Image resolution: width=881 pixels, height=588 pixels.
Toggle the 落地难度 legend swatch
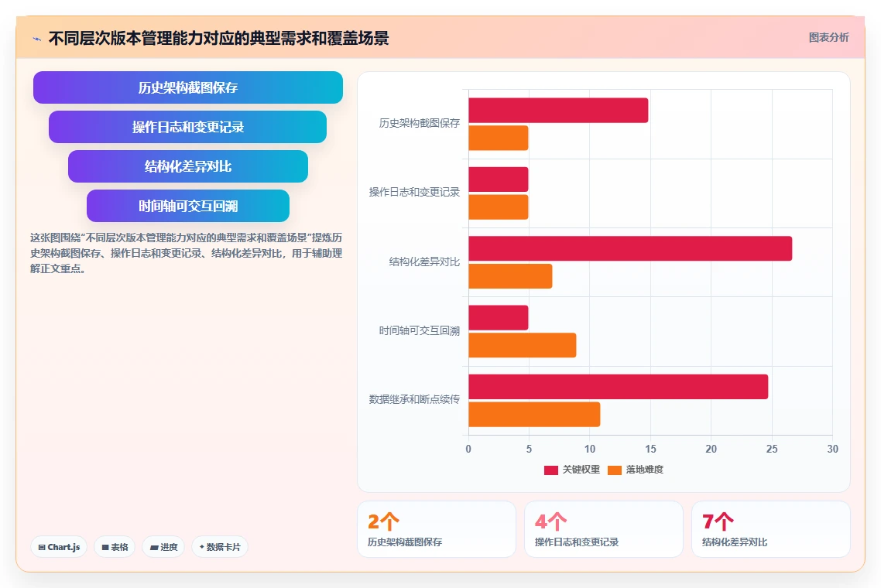(615, 470)
